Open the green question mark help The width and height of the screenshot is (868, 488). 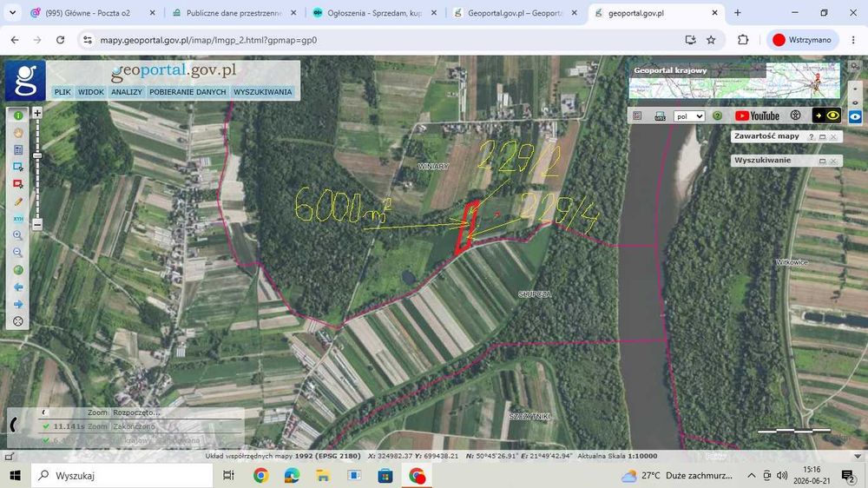718,115
